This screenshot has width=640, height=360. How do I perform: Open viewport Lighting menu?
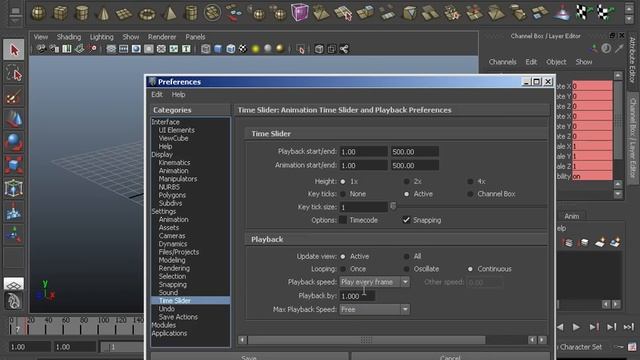point(102,37)
